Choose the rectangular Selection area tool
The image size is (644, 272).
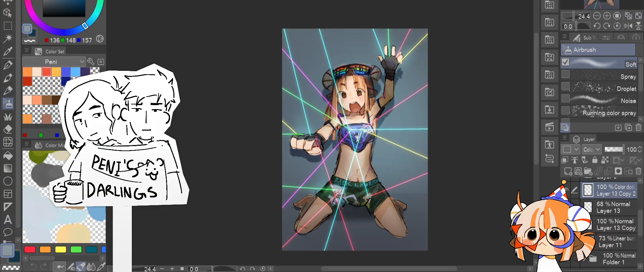[8, 26]
